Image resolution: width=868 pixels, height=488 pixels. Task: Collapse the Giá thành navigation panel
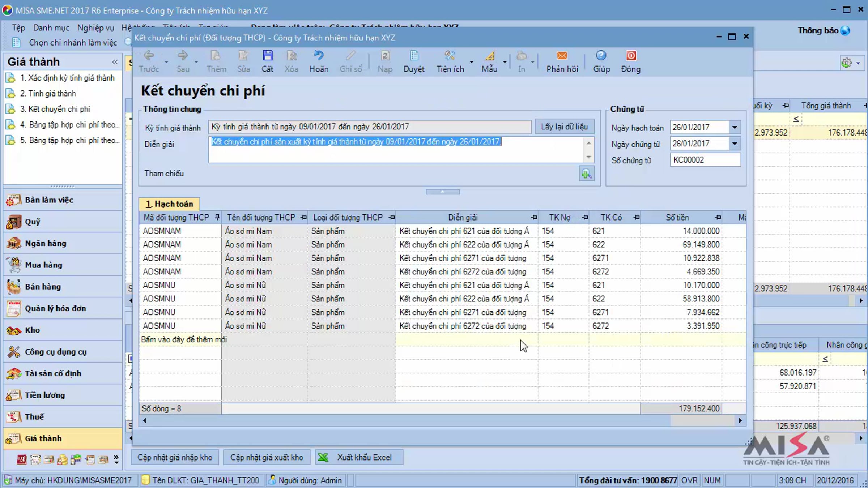(115, 62)
